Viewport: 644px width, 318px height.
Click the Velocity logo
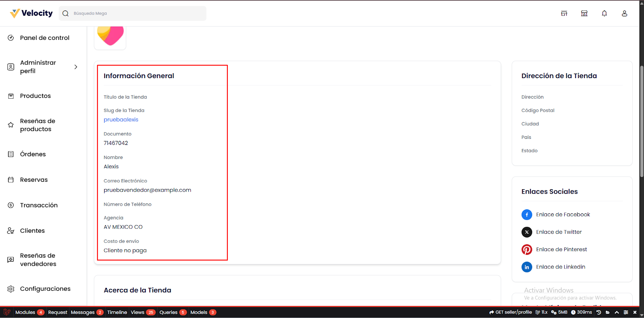click(31, 13)
